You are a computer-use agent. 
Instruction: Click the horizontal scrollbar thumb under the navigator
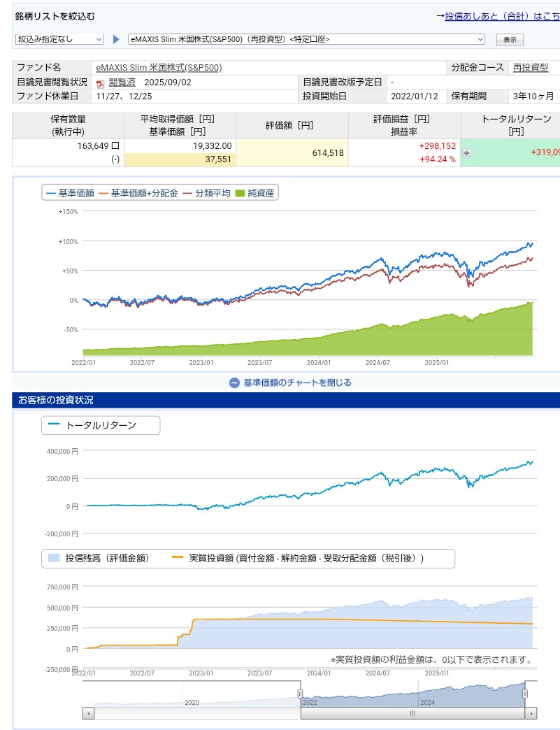click(412, 713)
